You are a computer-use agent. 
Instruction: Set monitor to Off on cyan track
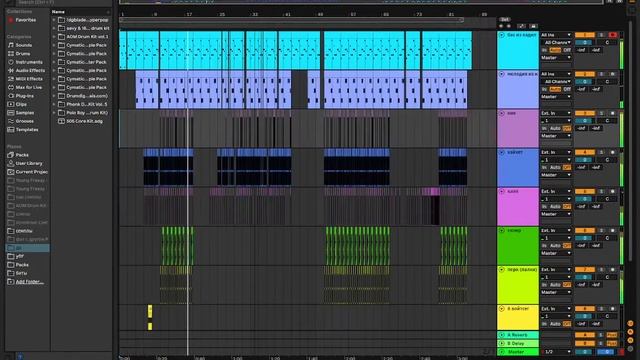tap(567, 50)
